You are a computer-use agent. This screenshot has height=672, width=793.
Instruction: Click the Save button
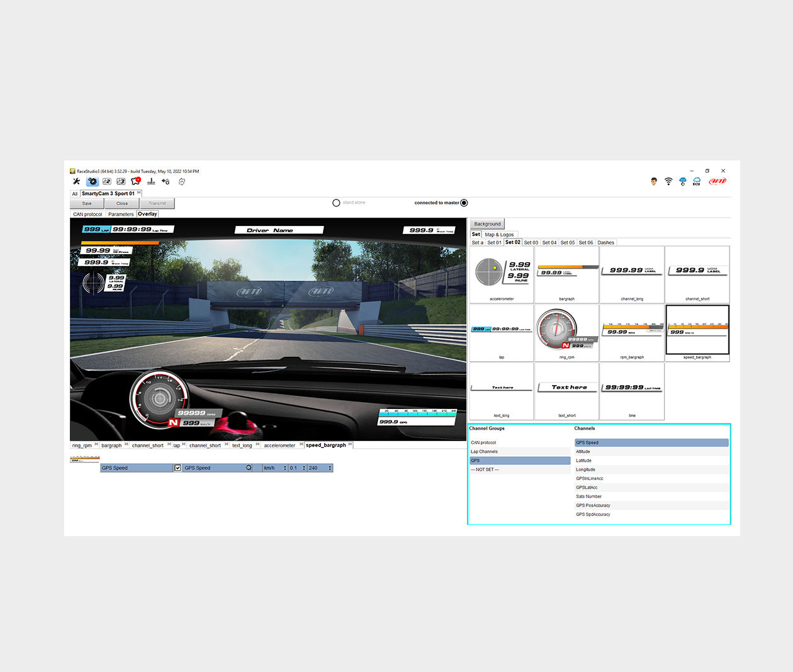click(x=87, y=203)
